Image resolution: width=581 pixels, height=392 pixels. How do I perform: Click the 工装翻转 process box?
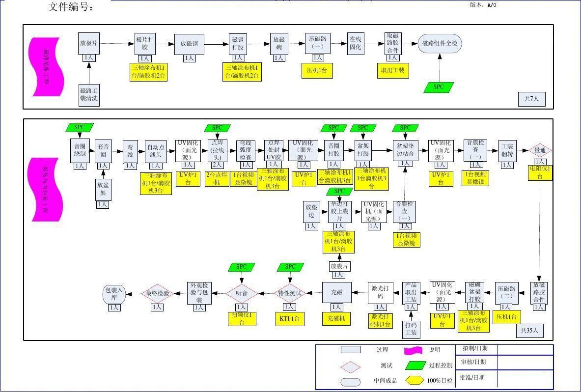point(507,150)
